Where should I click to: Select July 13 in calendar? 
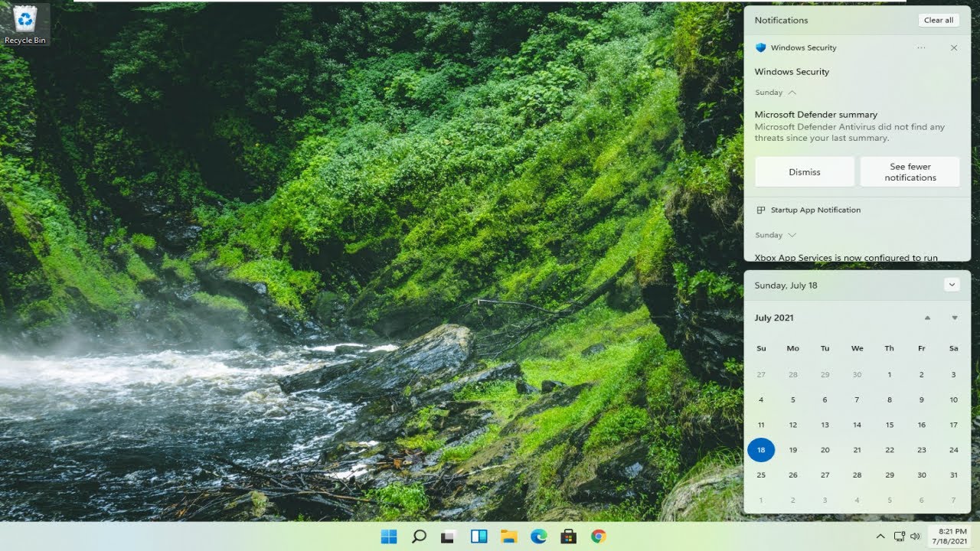point(825,425)
